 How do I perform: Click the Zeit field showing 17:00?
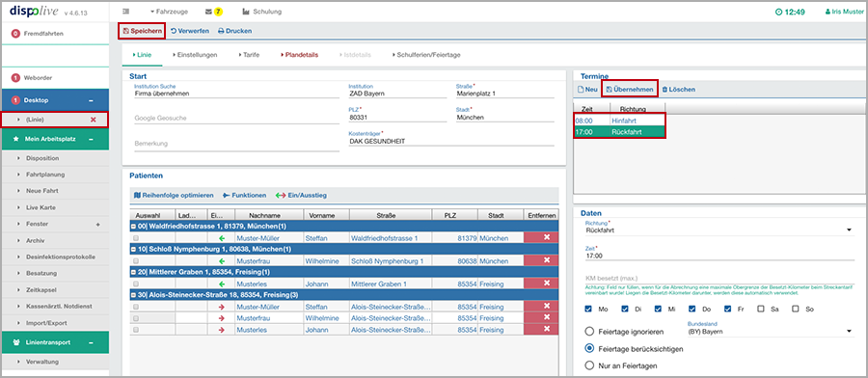click(719, 256)
